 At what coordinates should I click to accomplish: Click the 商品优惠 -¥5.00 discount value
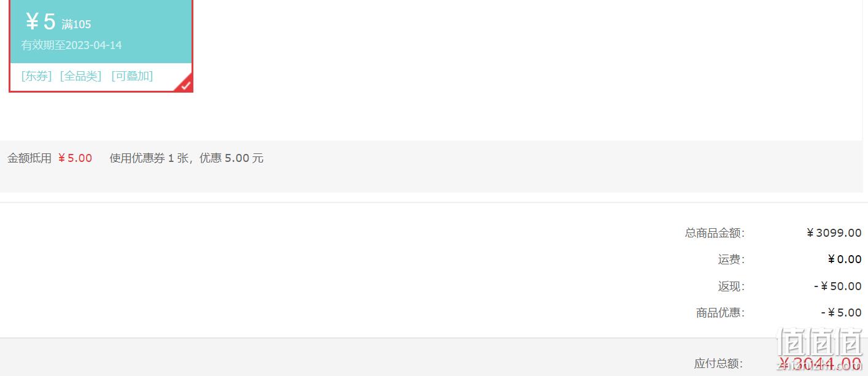click(x=841, y=313)
